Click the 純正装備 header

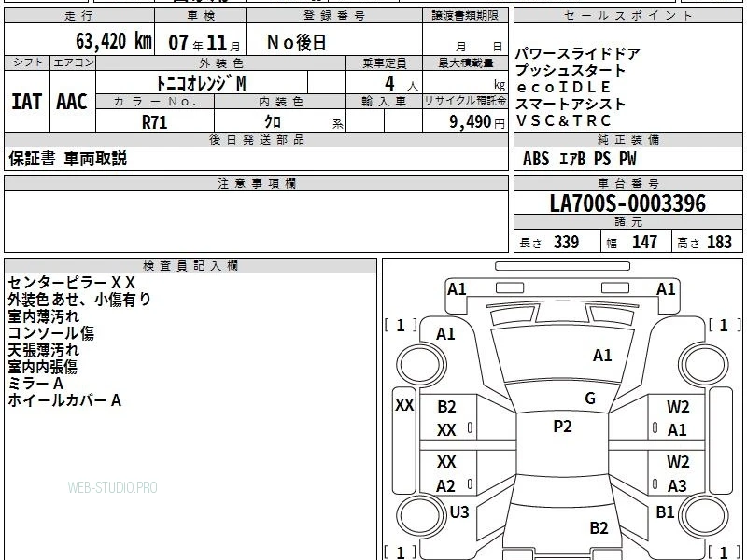(627, 139)
